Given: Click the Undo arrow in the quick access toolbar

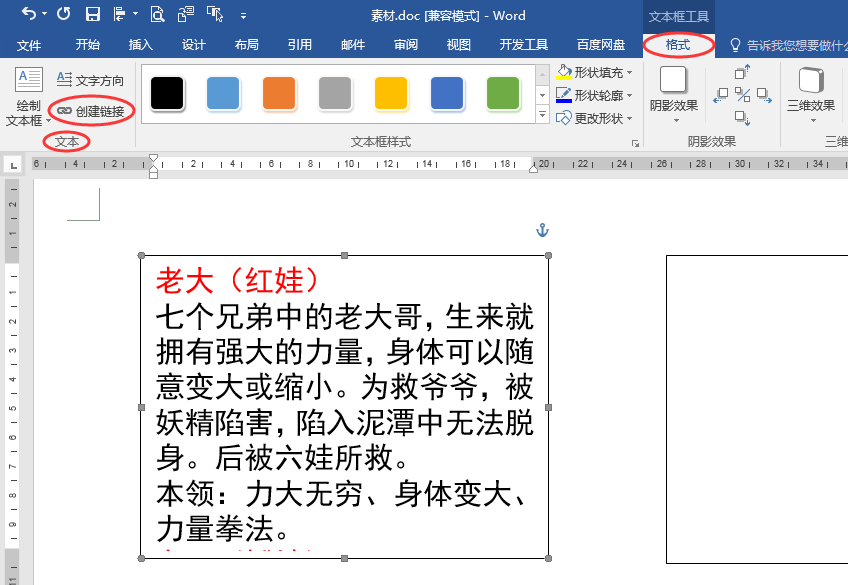Looking at the screenshot, I should (x=29, y=14).
